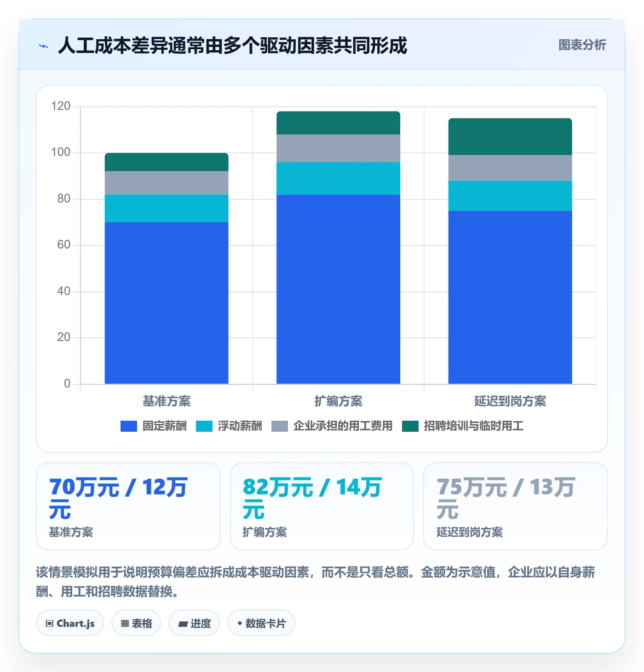Click the y-axis value 120

[61, 106]
